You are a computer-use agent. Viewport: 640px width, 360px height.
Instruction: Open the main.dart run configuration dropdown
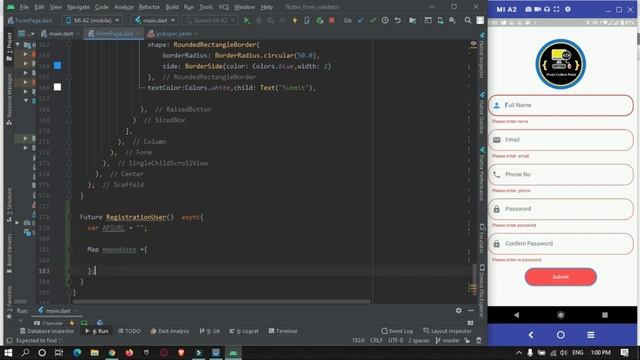click(x=155, y=20)
